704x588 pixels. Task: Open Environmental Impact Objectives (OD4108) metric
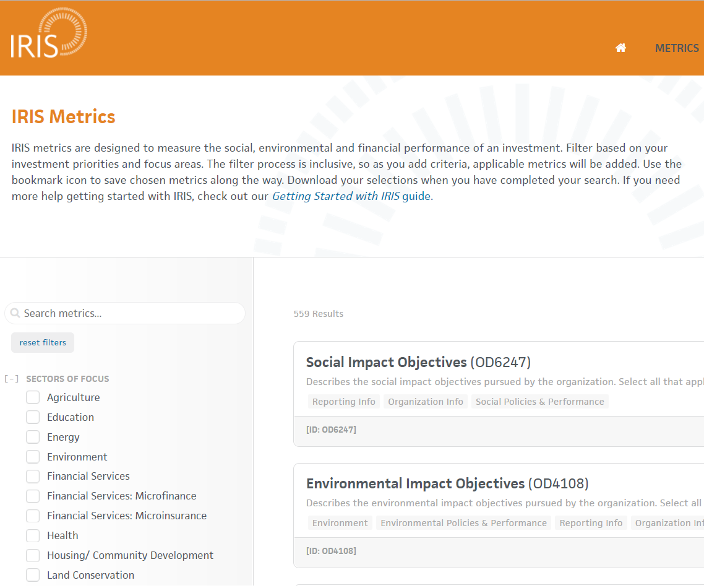pyautogui.click(x=447, y=483)
